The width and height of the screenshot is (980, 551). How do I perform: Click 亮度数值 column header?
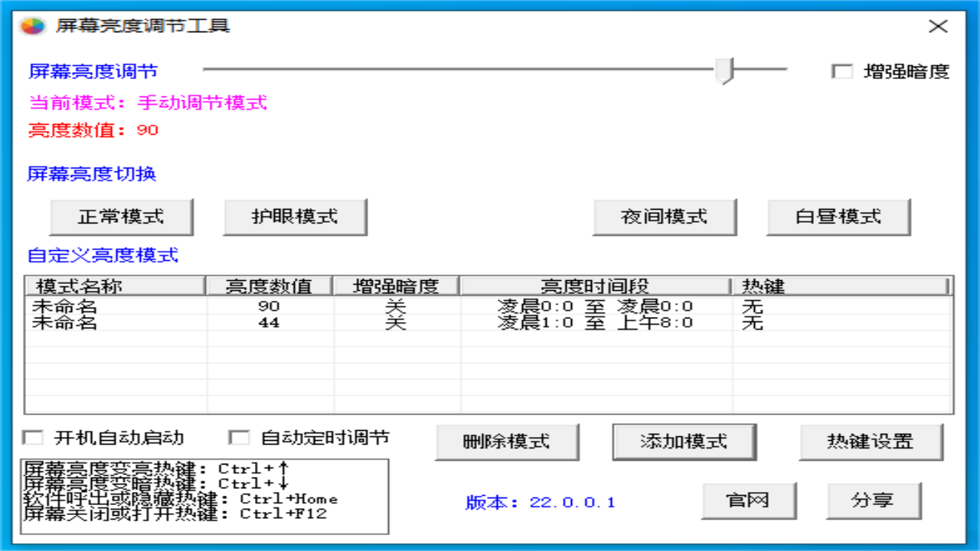[x=269, y=286]
